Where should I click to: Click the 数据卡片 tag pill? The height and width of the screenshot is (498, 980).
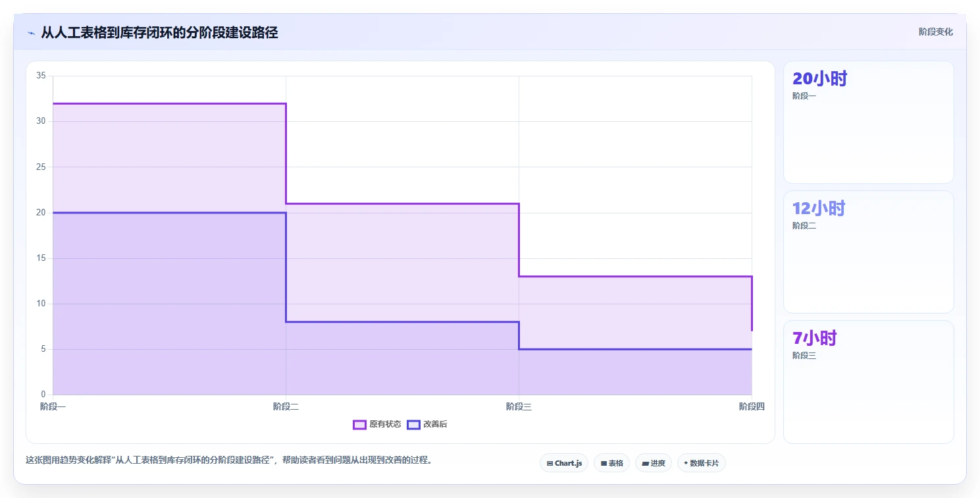point(702,463)
